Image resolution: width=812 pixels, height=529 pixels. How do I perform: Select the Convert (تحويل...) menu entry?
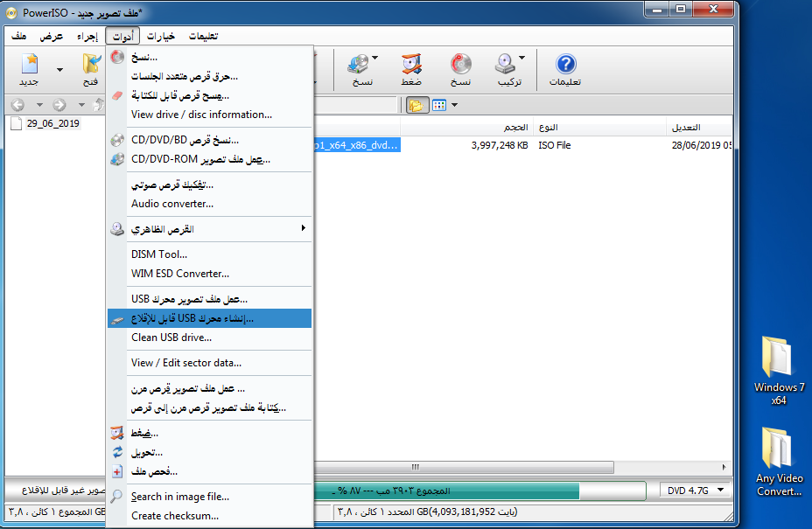[x=209, y=452]
